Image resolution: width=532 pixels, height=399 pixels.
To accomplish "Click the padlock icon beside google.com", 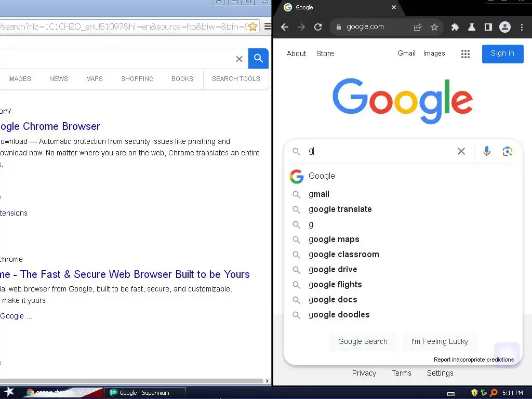I will (x=338, y=27).
